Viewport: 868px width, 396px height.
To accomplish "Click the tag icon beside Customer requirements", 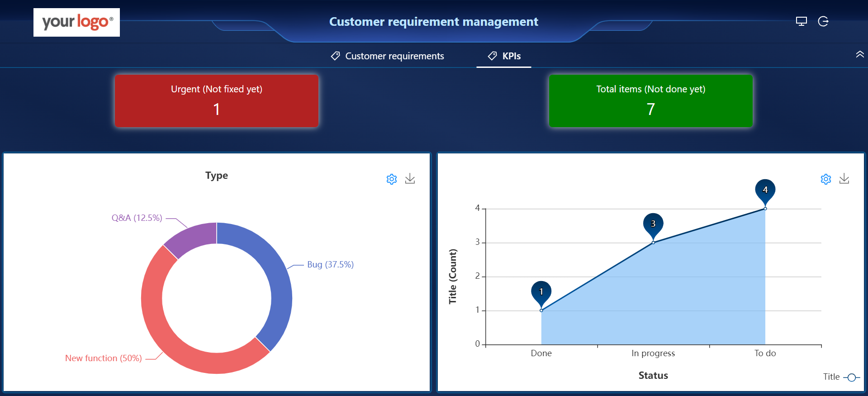I will tap(335, 56).
